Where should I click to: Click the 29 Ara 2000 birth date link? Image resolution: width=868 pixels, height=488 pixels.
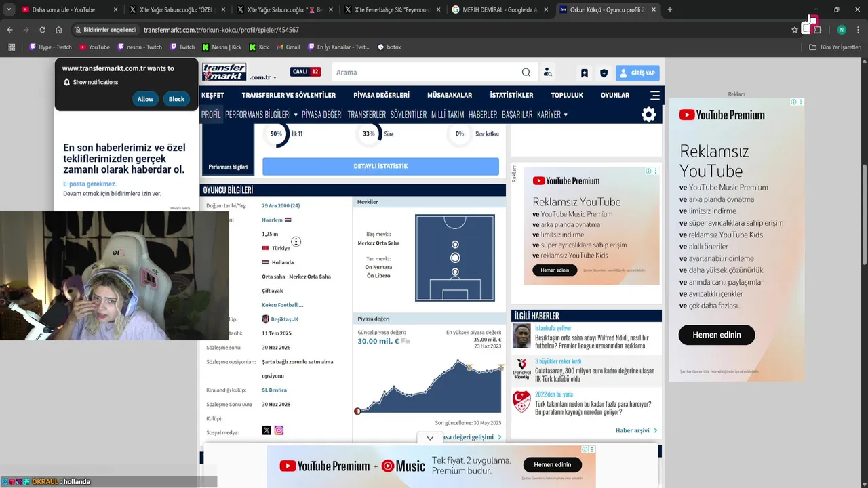click(281, 205)
